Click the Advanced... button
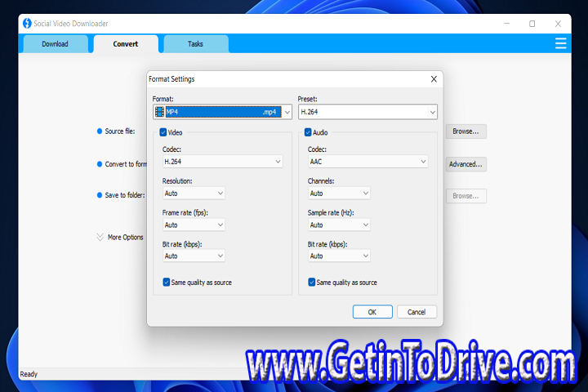 [x=465, y=164]
